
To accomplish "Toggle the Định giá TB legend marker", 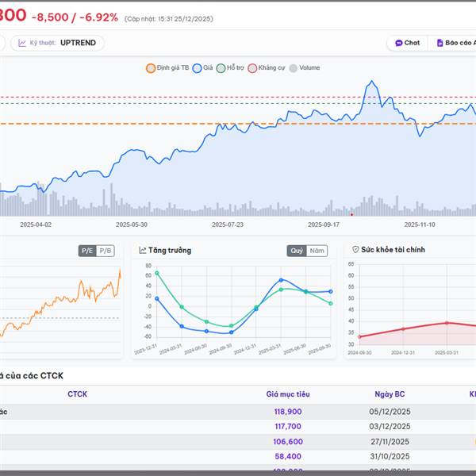I will 151,68.
